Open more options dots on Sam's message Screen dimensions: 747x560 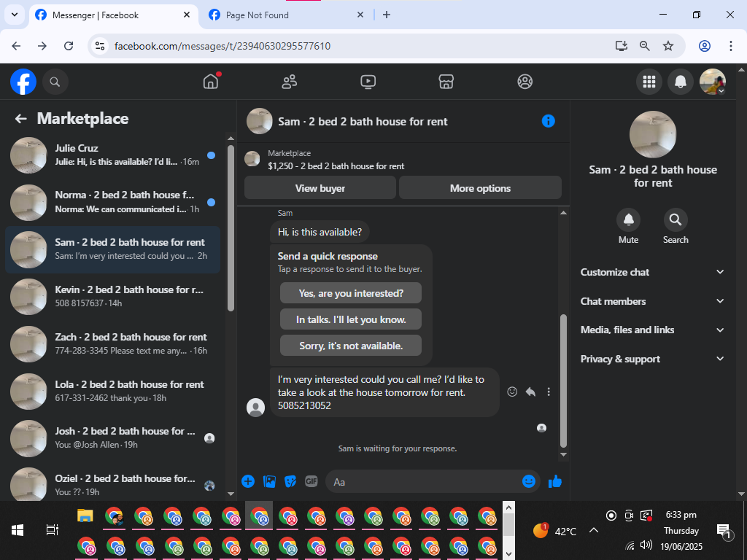549,392
